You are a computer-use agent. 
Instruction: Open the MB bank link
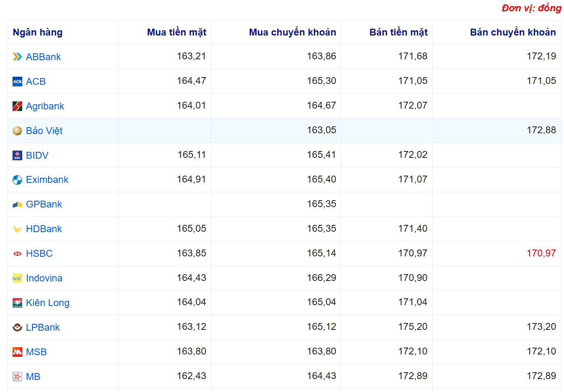(33, 377)
